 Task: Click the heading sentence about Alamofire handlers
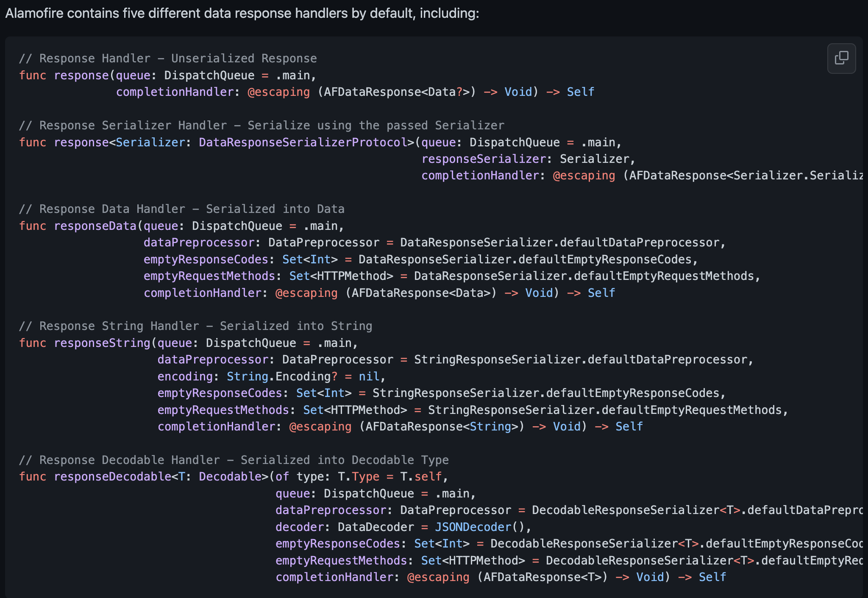click(242, 14)
